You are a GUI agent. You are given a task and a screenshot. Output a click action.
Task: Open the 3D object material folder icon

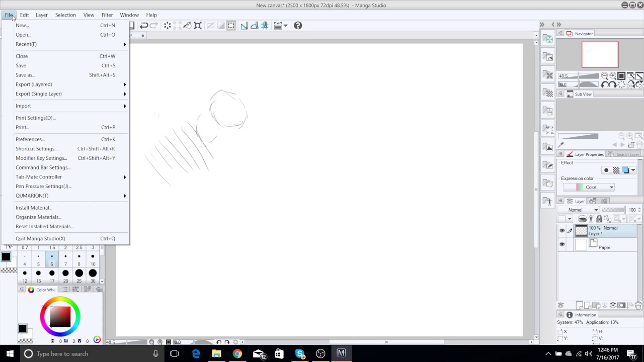pyautogui.click(x=547, y=184)
